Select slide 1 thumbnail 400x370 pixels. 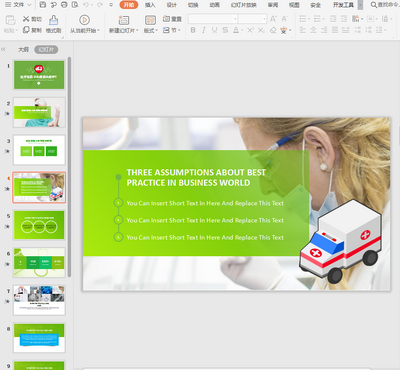[x=39, y=75]
